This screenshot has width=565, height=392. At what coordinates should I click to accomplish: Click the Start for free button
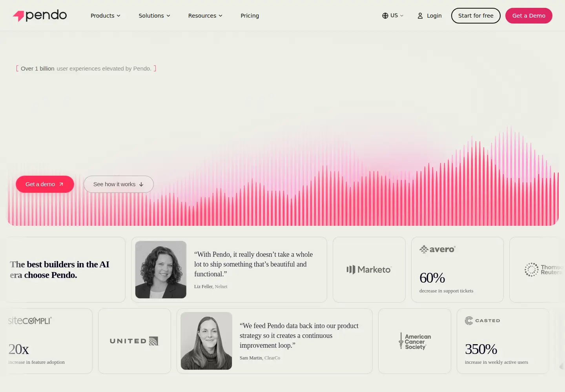(x=476, y=16)
